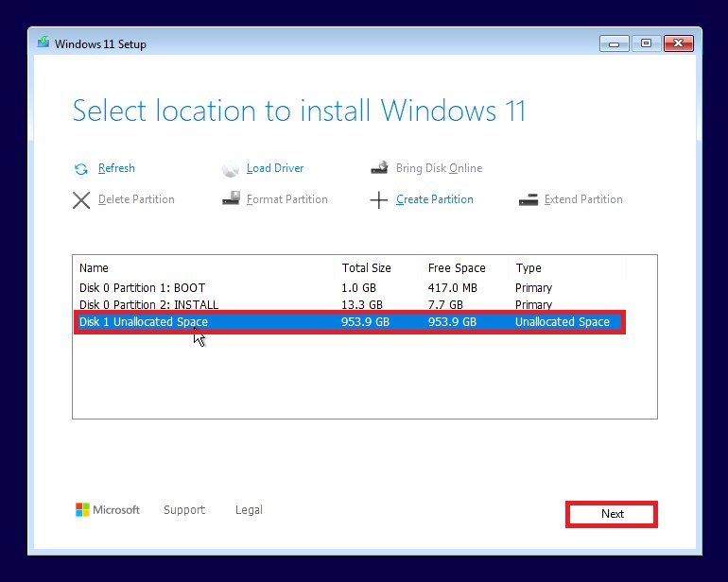Click the Bring Disk Online link

[439, 168]
